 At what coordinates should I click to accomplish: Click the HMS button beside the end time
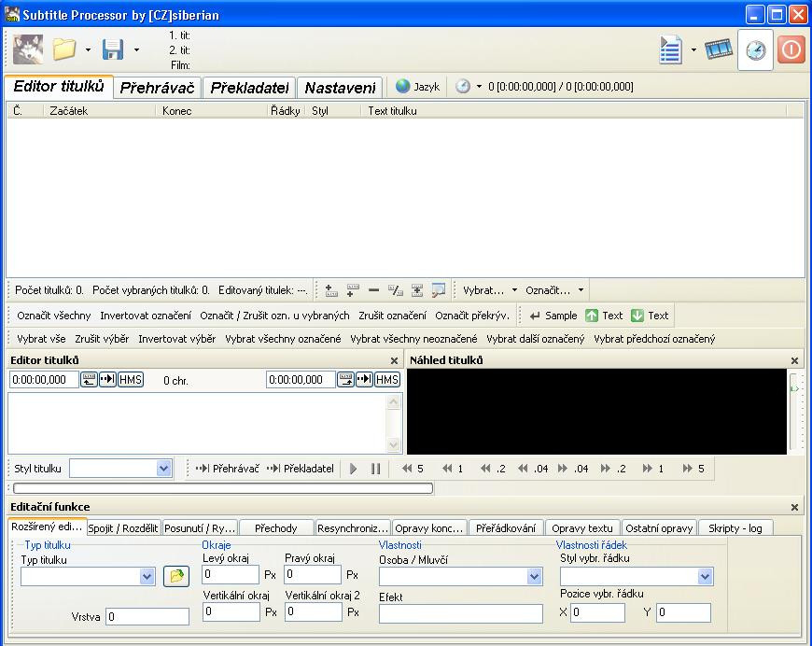pyautogui.click(x=387, y=380)
